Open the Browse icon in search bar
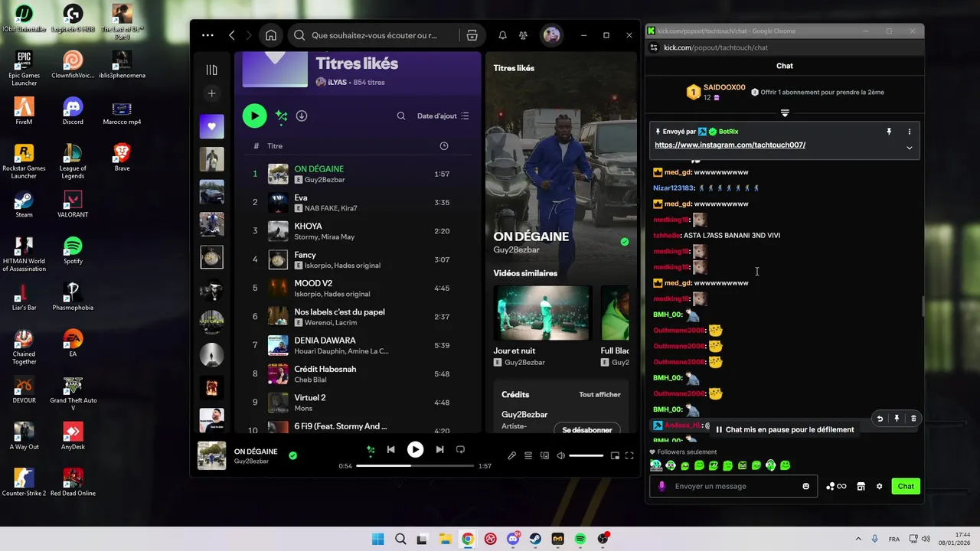Screen dimensions: 980x551 coord(472,35)
